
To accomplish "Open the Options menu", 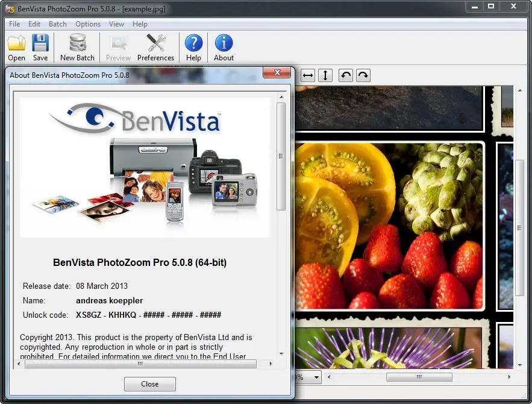I will (88, 24).
